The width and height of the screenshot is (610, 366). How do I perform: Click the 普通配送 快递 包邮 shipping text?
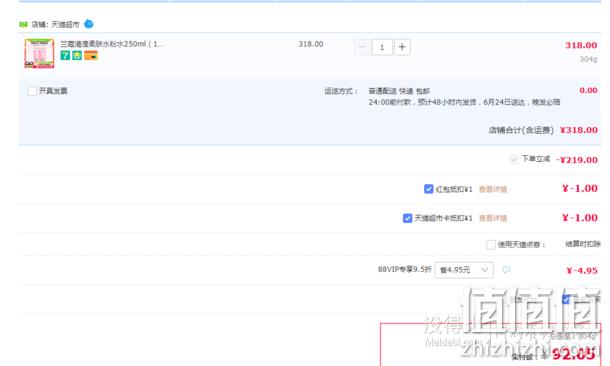pyautogui.click(x=399, y=91)
